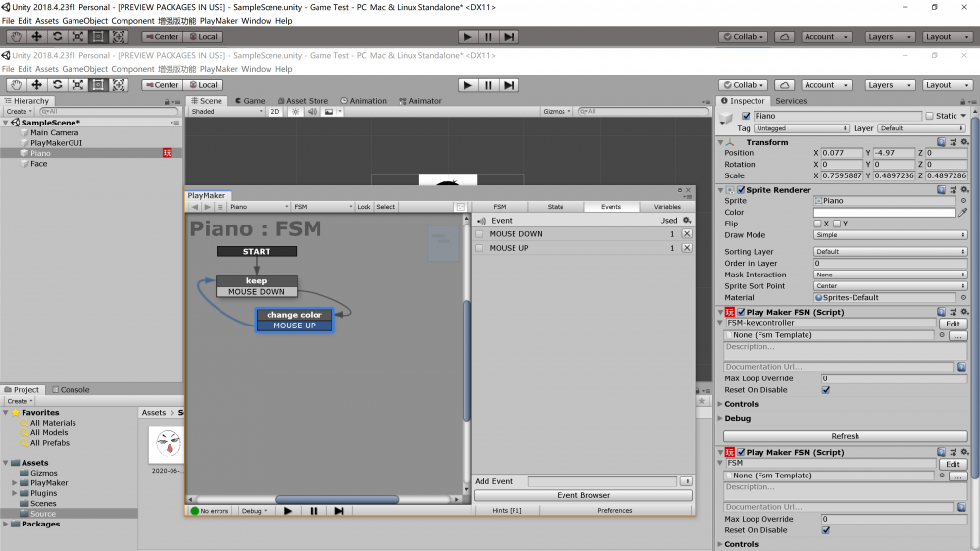Viewport: 980px width, 551px height.
Task: Open Transform component help icon
Action: [941, 142]
